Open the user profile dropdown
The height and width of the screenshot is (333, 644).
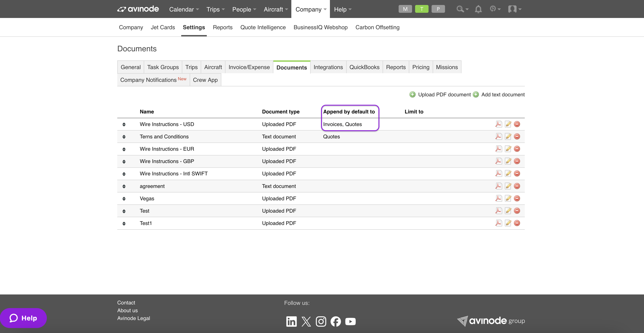tap(515, 9)
